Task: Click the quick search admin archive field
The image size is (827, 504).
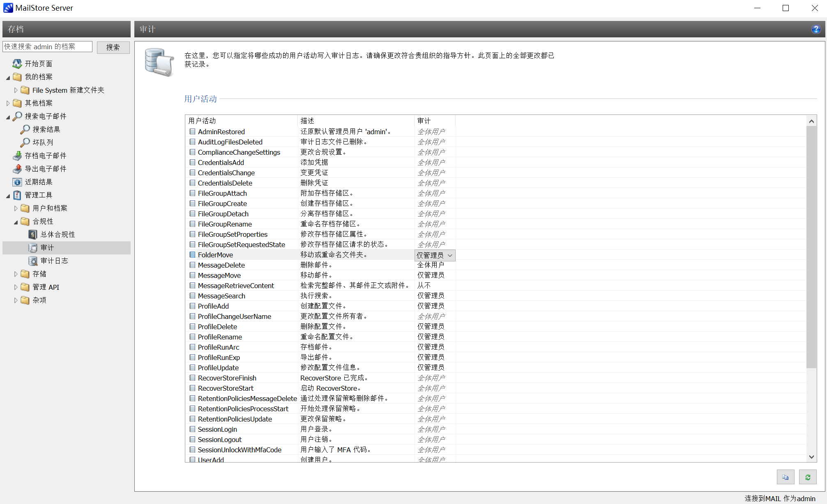Action: [47, 47]
